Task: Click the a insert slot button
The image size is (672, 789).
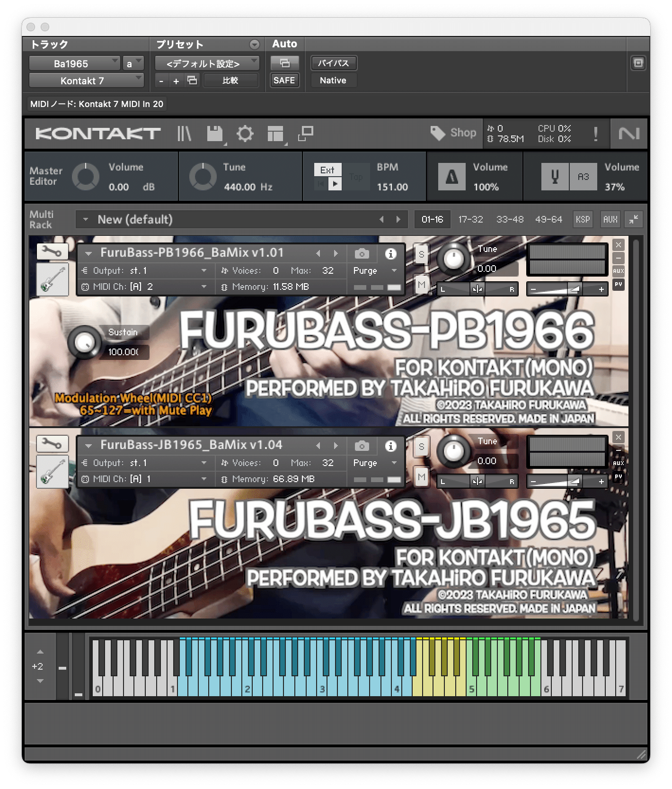Action: coord(133,63)
